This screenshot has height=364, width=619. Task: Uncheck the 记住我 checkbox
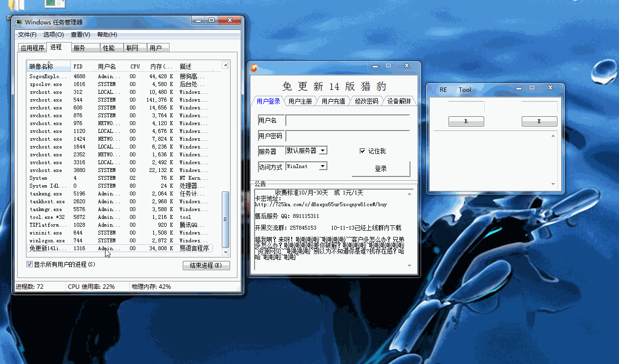click(363, 151)
